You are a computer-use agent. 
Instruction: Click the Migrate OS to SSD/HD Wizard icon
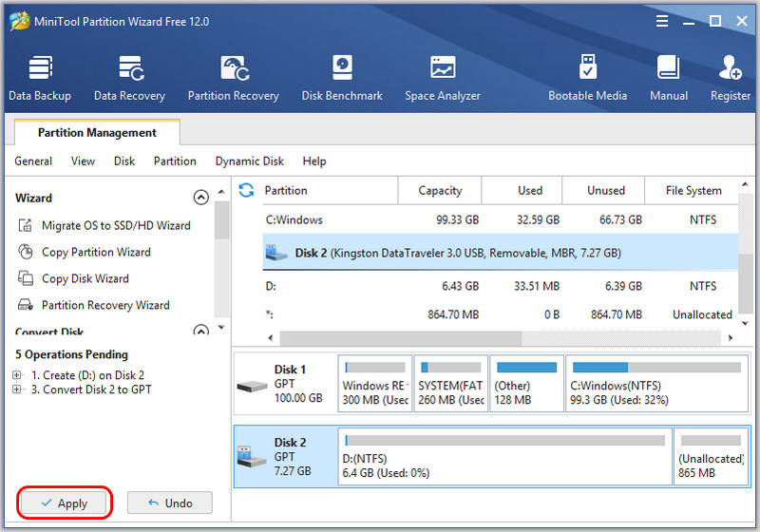point(26,225)
